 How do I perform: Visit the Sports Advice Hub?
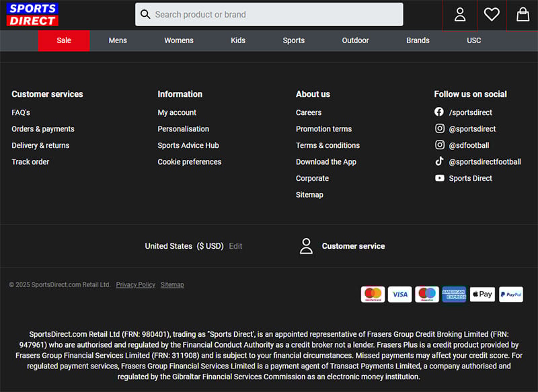pyautogui.click(x=188, y=145)
